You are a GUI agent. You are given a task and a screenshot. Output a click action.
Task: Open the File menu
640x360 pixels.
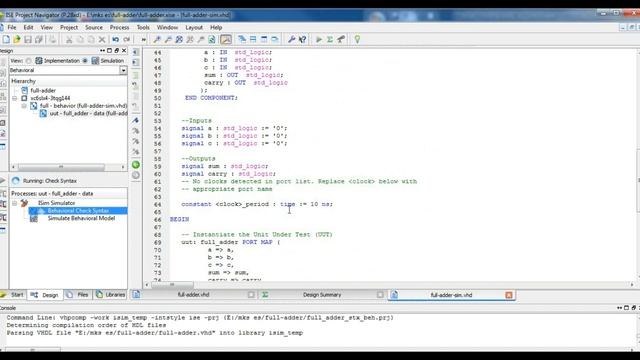[12, 27]
